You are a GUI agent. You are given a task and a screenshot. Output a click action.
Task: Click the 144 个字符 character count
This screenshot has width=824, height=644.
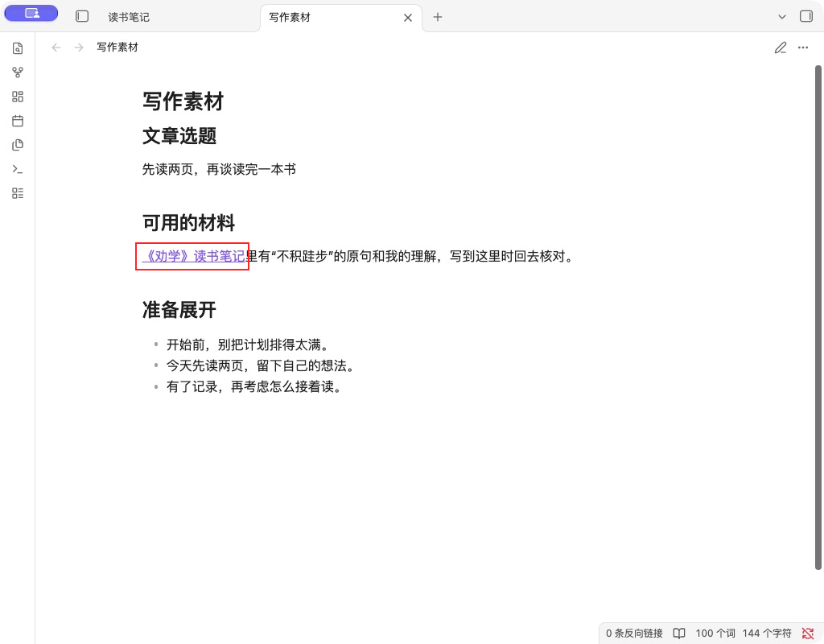[x=767, y=634]
